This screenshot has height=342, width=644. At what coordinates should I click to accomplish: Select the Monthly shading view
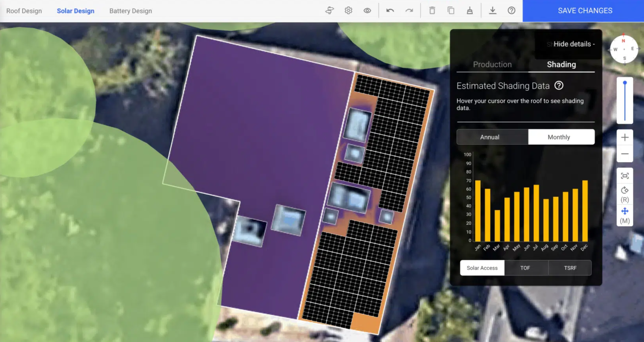point(559,137)
